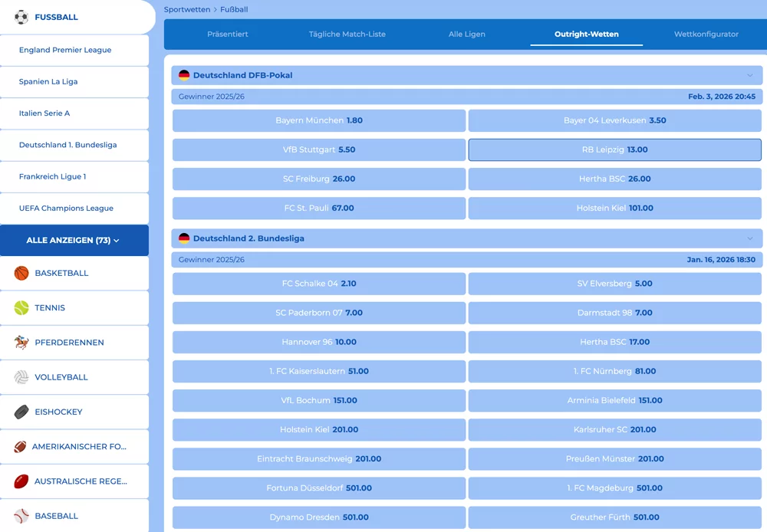The image size is (767, 532).
Task: Go to Tägliche Match-Liste tab
Action: 347,34
